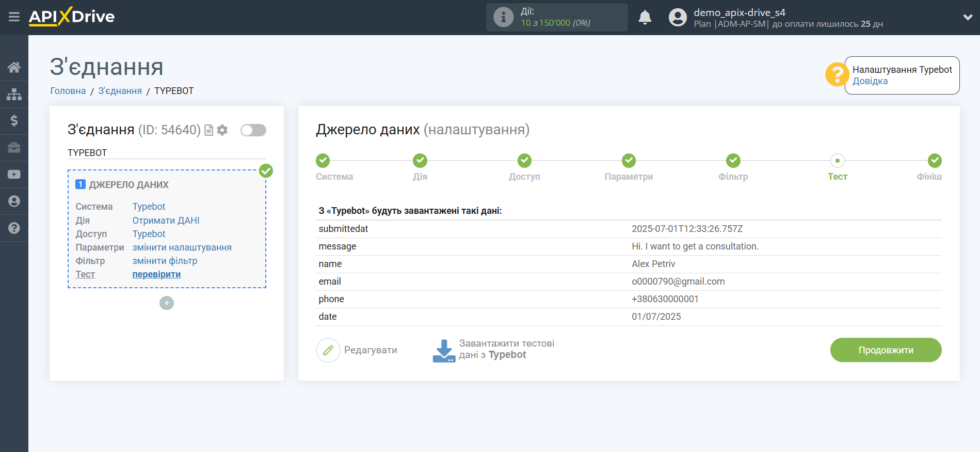Viewport: 980px width, 452px height.
Task: Click the actions counter 10 з 150'000
Action: pyautogui.click(x=555, y=23)
